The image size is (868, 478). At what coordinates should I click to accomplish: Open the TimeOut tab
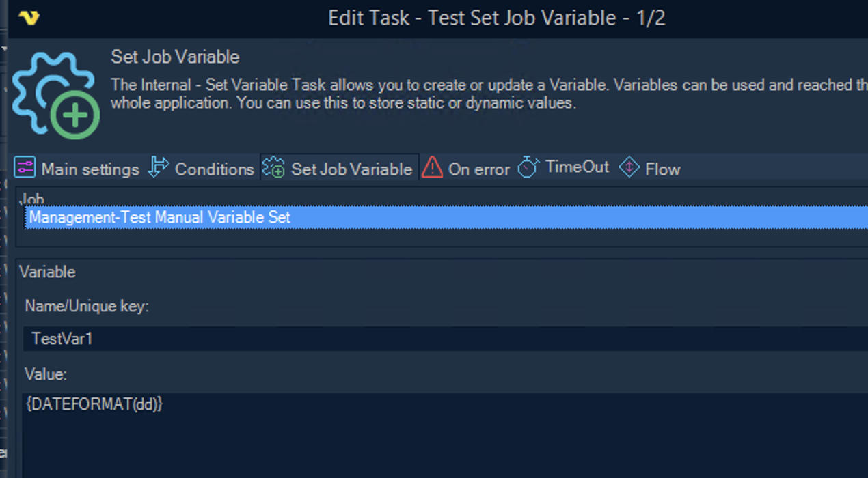pyautogui.click(x=577, y=167)
